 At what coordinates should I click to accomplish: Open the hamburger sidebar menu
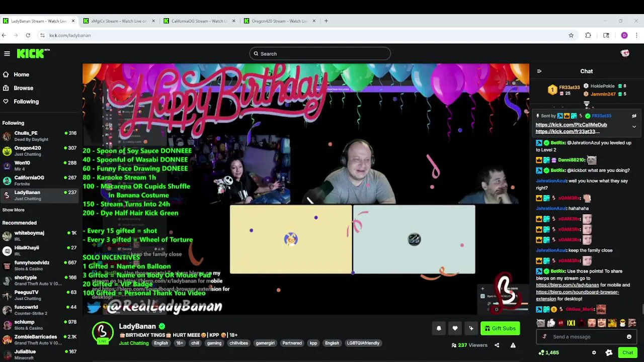coord(7,54)
